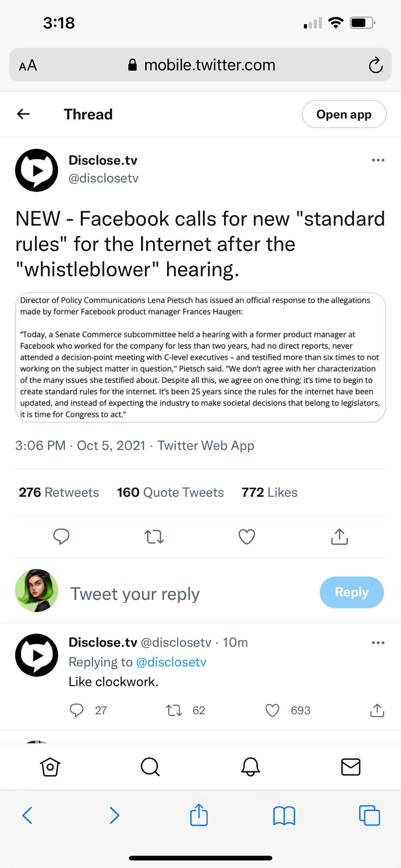This screenshot has height=868, width=401.
Task: Reply to the main tweet via comment icon
Action: point(61,537)
